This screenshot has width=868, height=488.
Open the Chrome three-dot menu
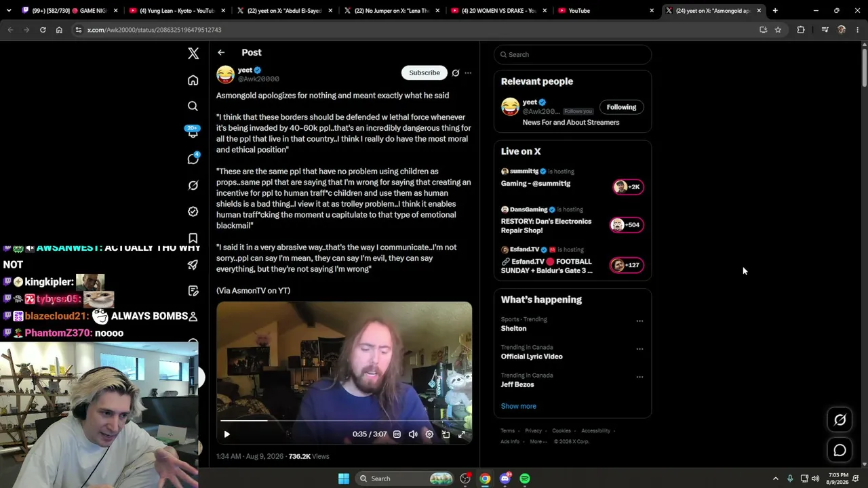click(858, 30)
